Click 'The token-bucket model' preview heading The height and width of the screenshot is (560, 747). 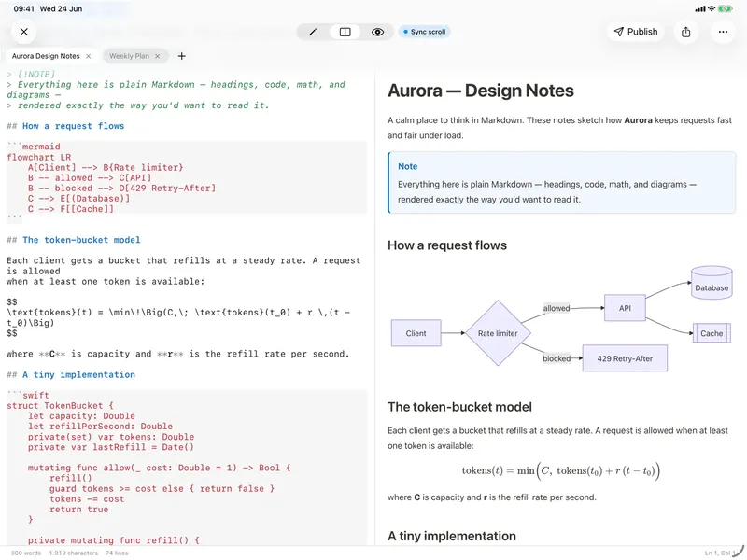click(x=459, y=407)
